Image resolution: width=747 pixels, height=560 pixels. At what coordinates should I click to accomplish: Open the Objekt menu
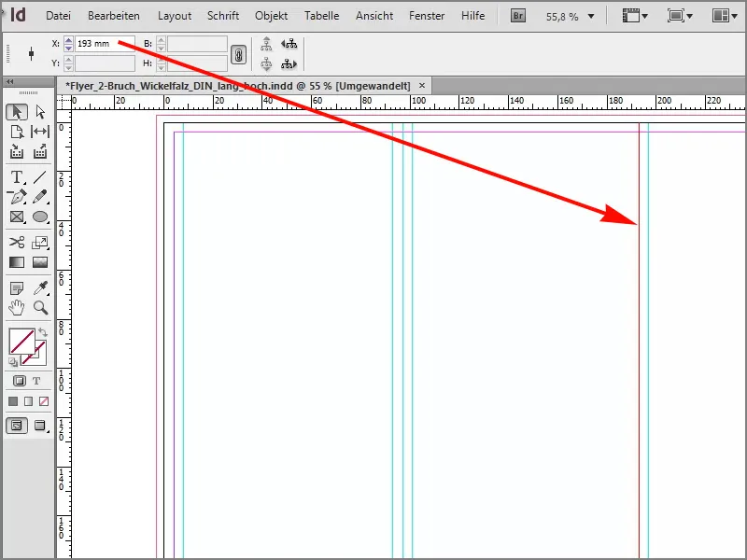point(271,16)
